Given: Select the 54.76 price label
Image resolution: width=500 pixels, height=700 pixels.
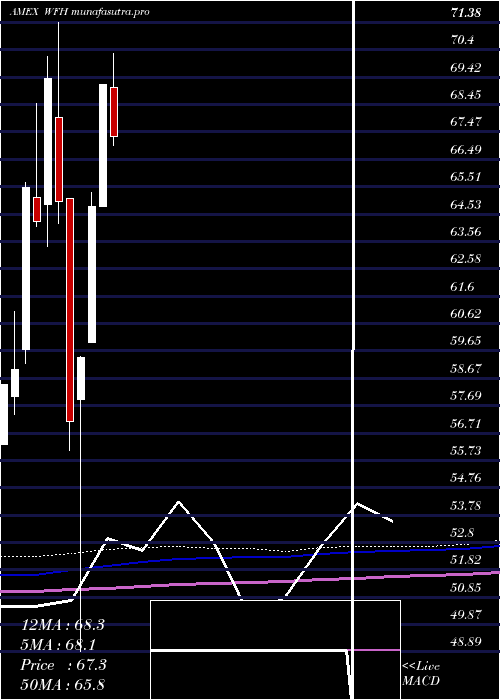Looking at the screenshot, I should (466, 478).
